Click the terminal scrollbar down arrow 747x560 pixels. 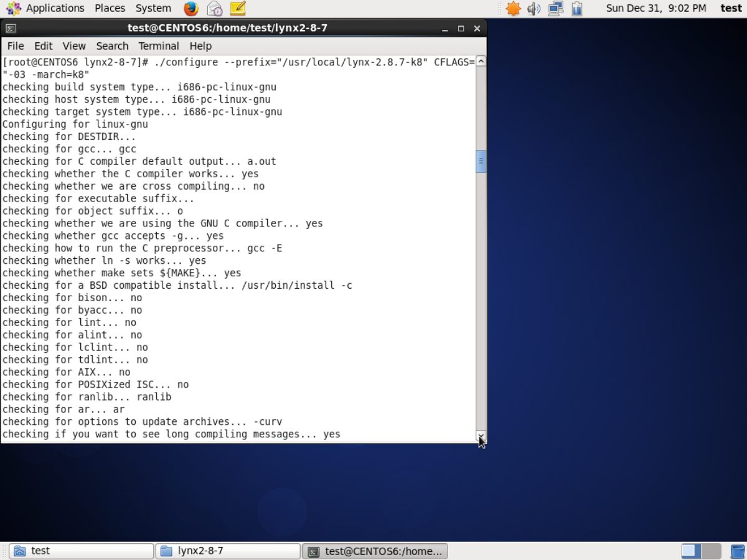[481, 436]
